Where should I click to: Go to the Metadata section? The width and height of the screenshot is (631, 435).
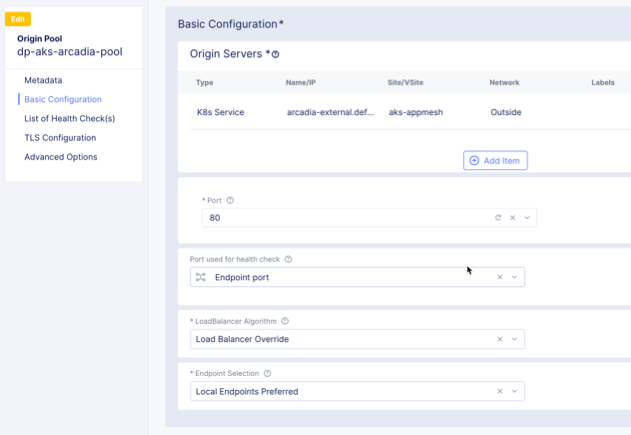(x=43, y=80)
